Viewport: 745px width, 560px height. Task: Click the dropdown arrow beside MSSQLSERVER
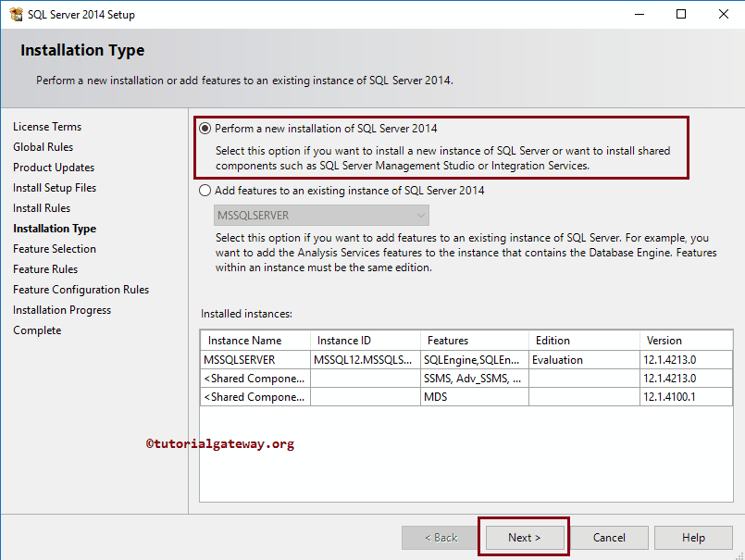423,214
